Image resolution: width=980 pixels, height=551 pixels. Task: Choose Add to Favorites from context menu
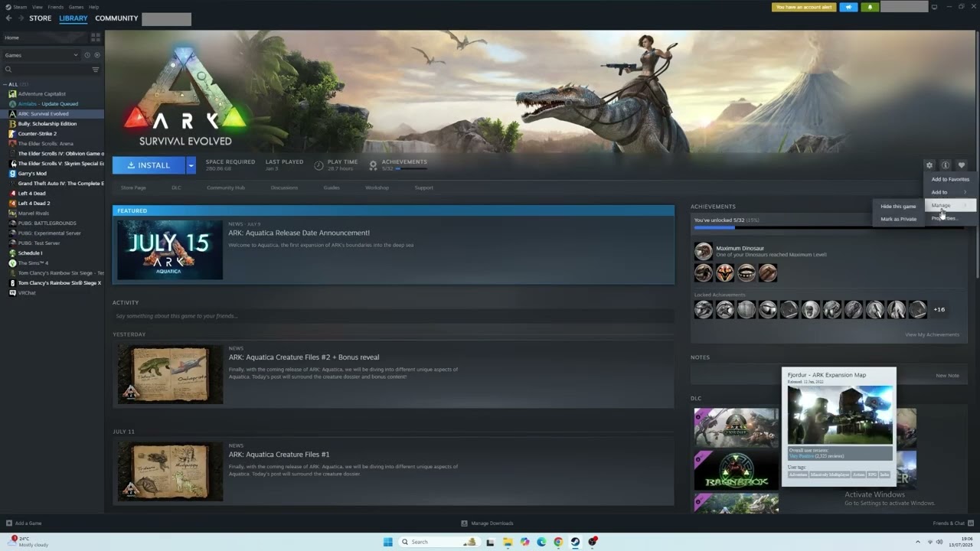pos(950,179)
